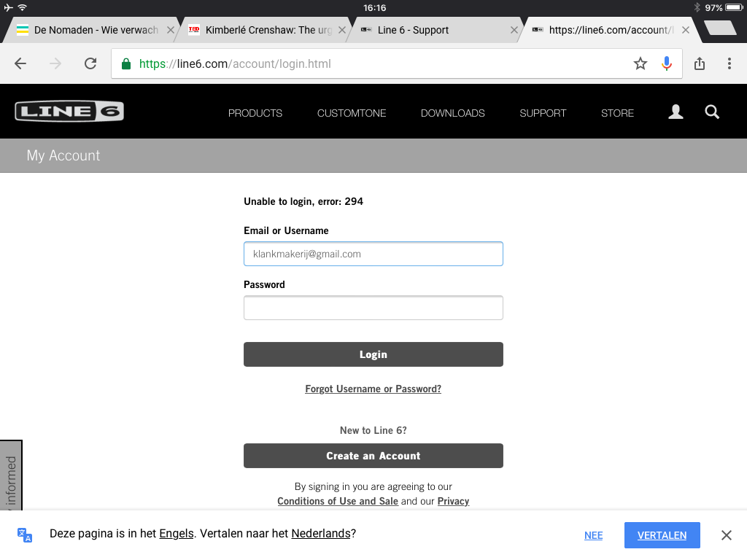Open Forgot Username or Password link
The height and width of the screenshot is (560, 747).
(x=373, y=389)
